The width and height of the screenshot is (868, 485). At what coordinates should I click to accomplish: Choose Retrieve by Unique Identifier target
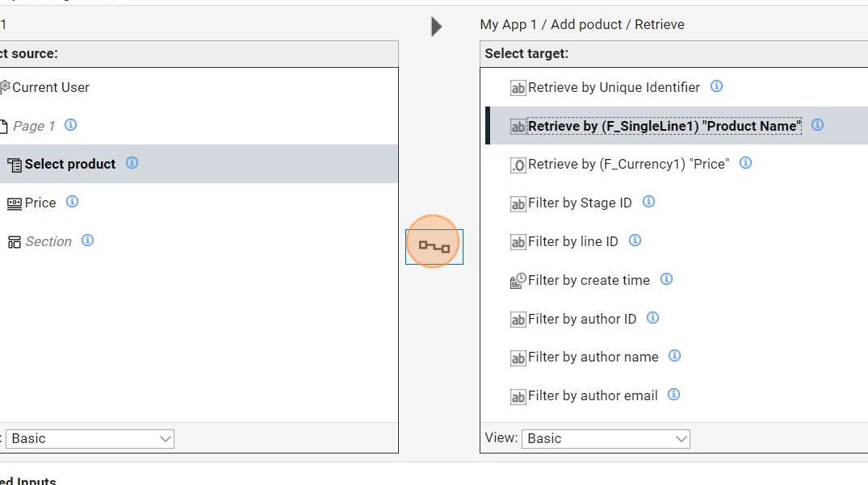click(614, 87)
